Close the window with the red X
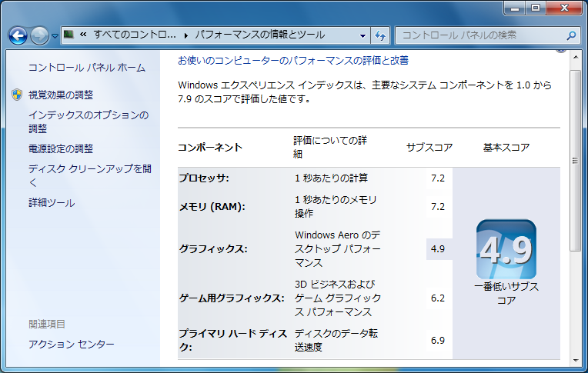588x373 pixels. click(x=564, y=8)
